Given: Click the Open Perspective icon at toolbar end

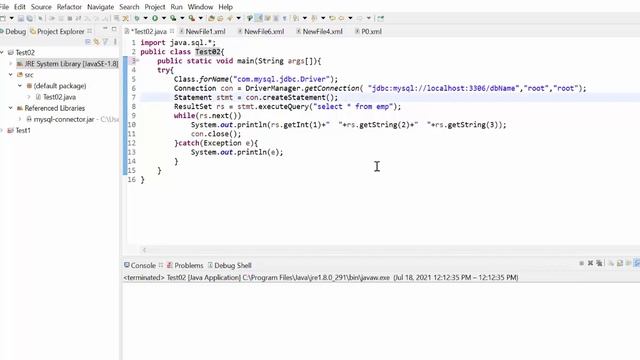Looking at the screenshot, I should pos(380,18).
